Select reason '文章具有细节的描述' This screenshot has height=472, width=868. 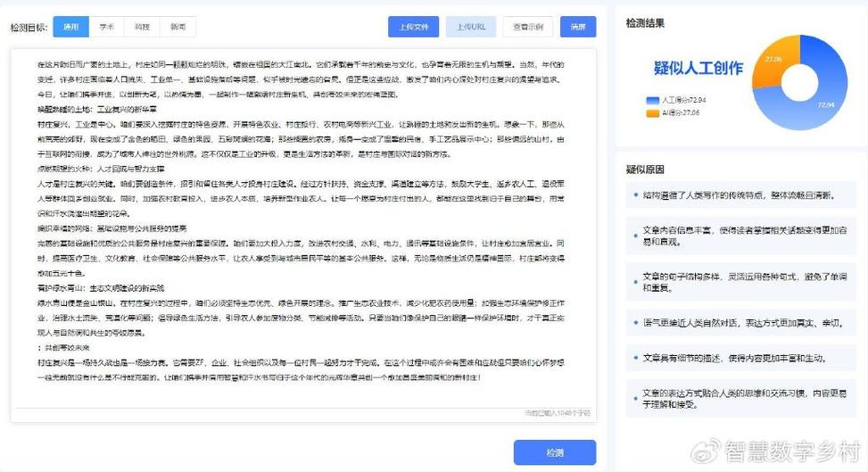tap(740, 358)
